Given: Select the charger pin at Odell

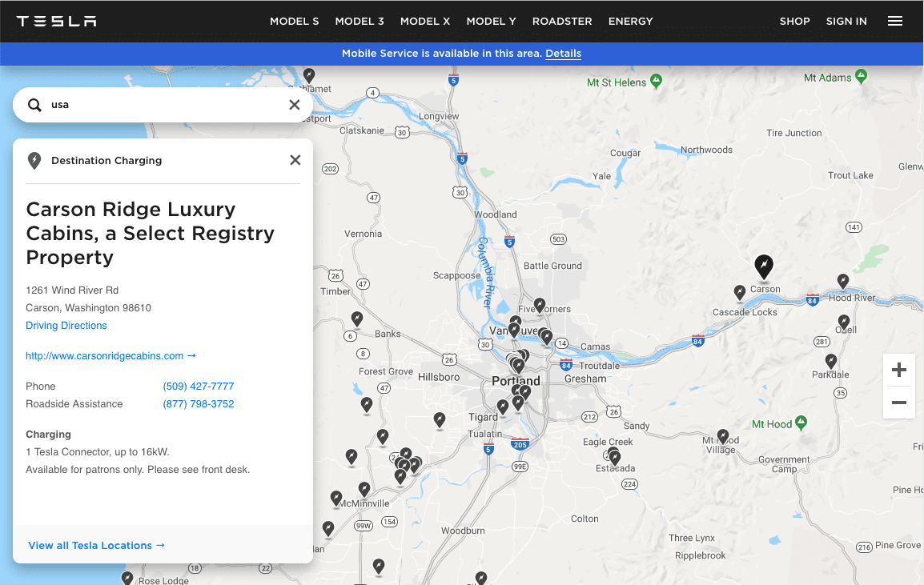Looking at the screenshot, I should click(844, 322).
